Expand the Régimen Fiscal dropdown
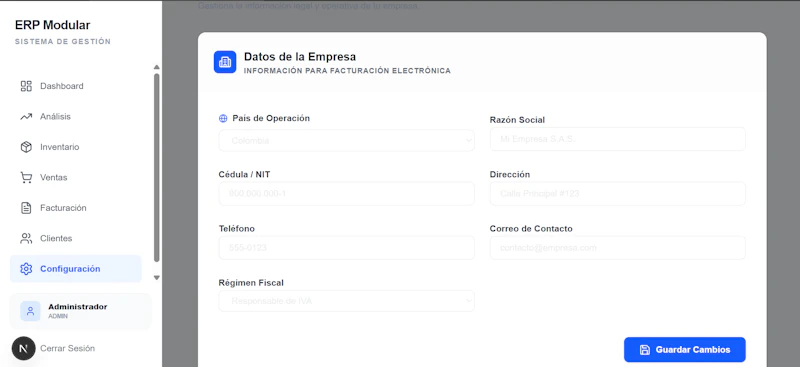This screenshot has height=367, width=800. point(346,301)
